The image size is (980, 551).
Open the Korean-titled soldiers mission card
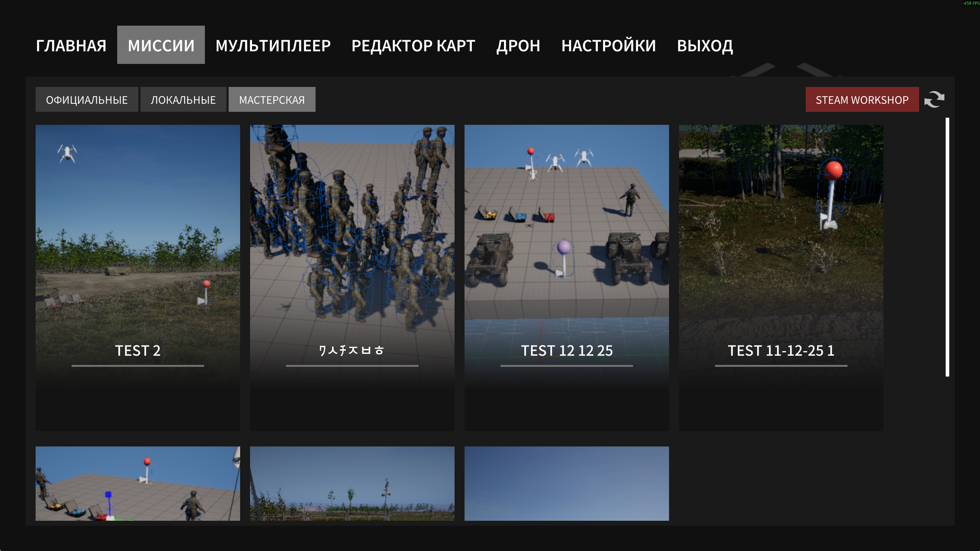point(352,277)
